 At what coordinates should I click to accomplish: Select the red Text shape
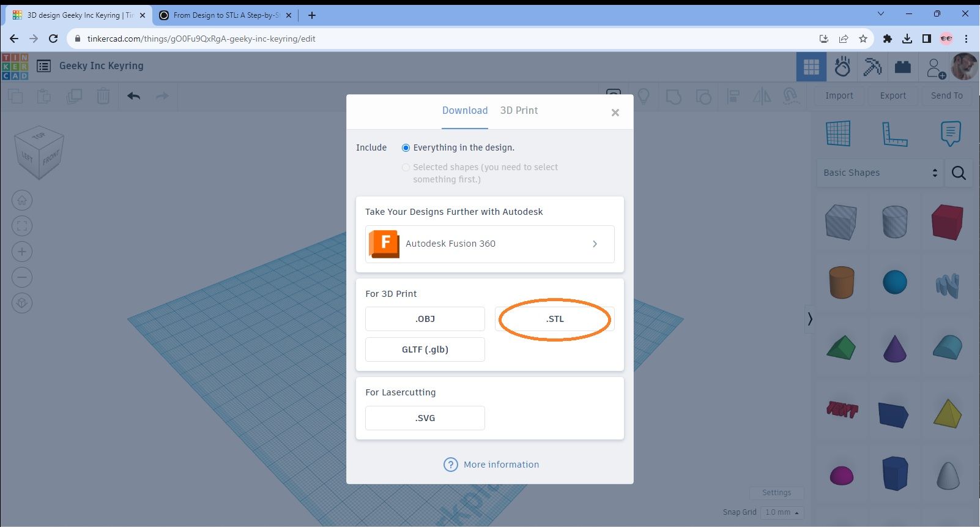point(842,409)
